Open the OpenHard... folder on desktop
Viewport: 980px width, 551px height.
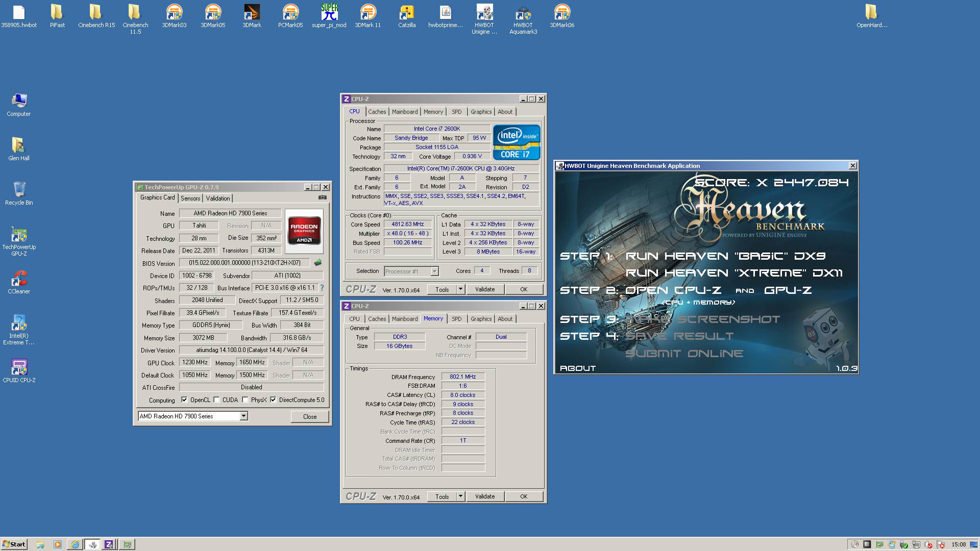pos(872,16)
